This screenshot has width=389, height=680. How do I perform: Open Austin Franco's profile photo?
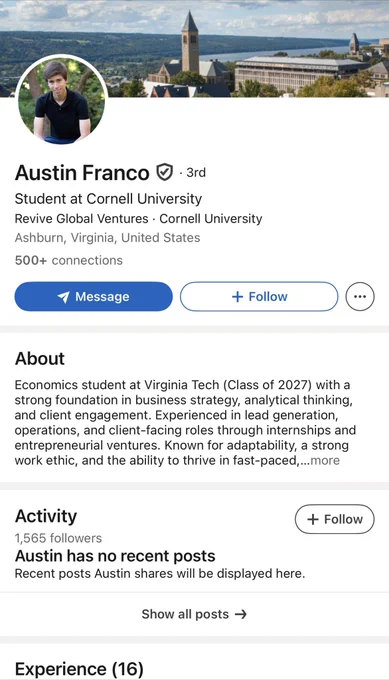(61, 99)
